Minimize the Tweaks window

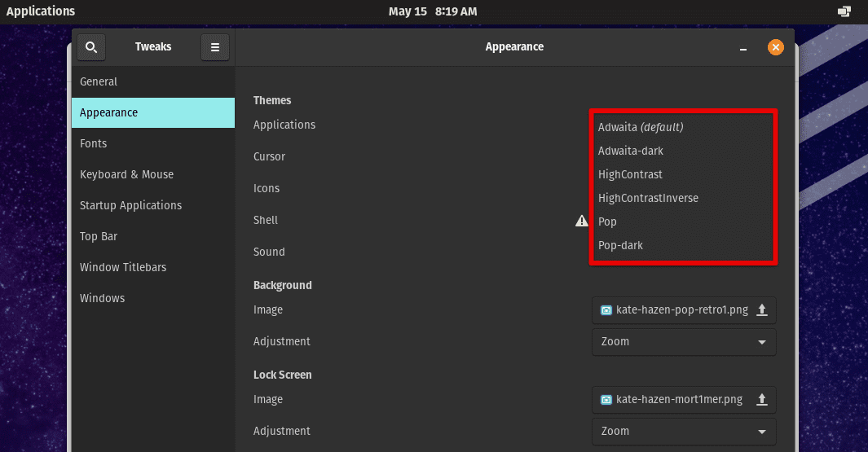coord(742,47)
